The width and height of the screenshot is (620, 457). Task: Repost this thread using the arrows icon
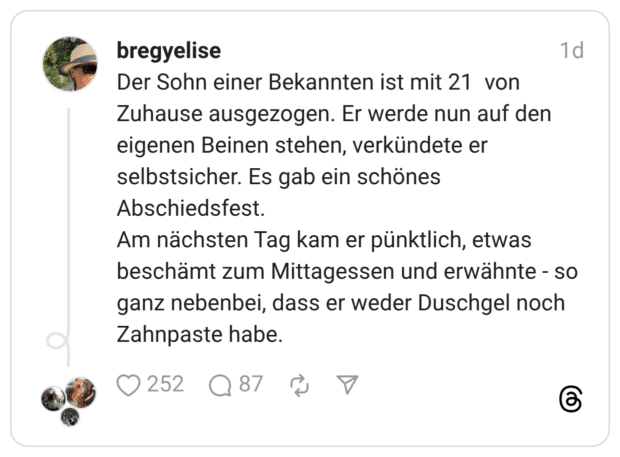click(299, 385)
